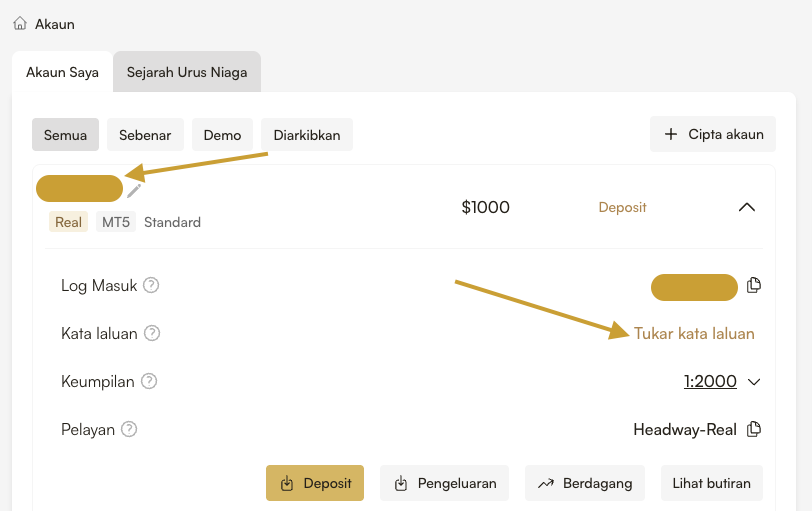Collapse the account details chevron
Image resolution: width=812 pixels, height=511 pixels.
click(x=746, y=208)
